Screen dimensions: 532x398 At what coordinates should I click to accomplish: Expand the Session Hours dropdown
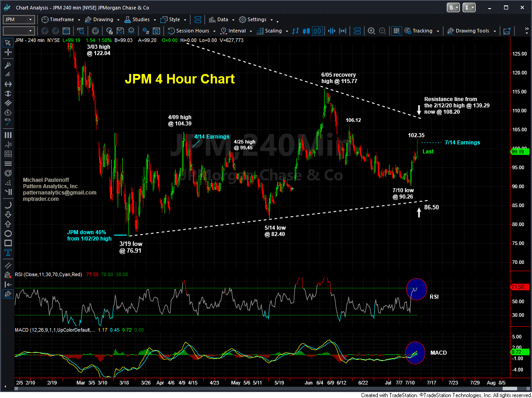[215, 31]
